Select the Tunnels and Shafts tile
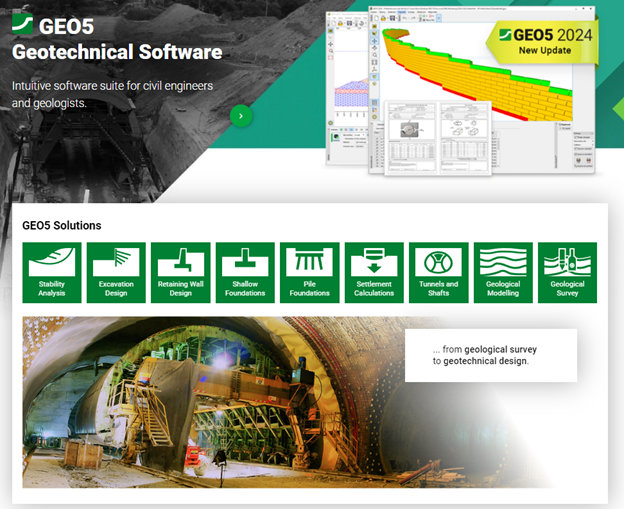This screenshot has width=624, height=509. pyautogui.click(x=439, y=273)
